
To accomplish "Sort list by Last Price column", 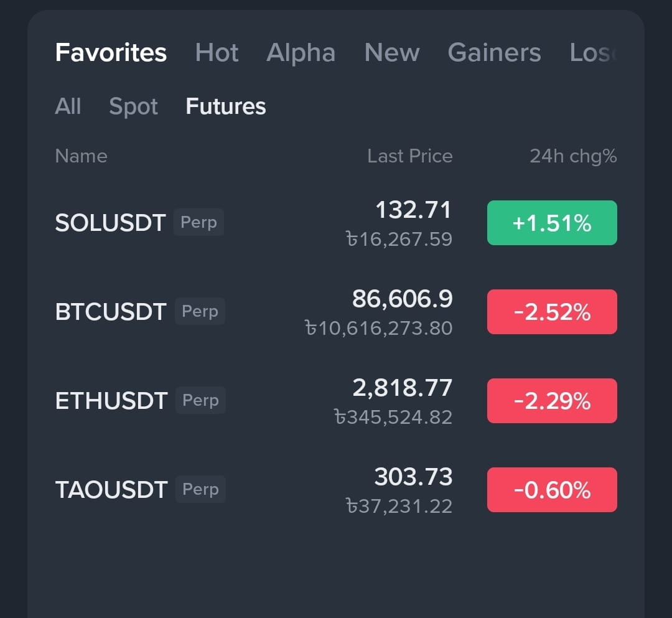I will coord(409,156).
